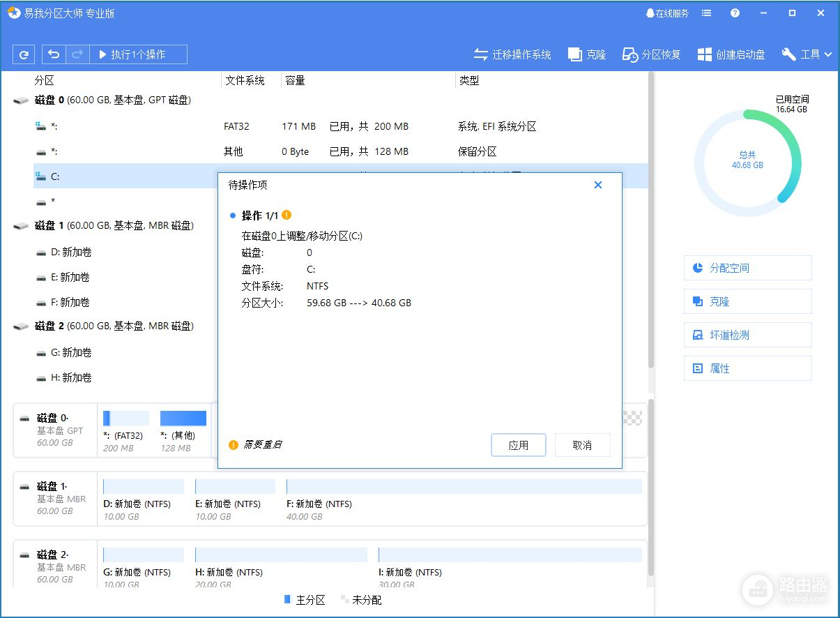Click the refresh icon in toolbar

pyautogui.click(x=24, y=54)
